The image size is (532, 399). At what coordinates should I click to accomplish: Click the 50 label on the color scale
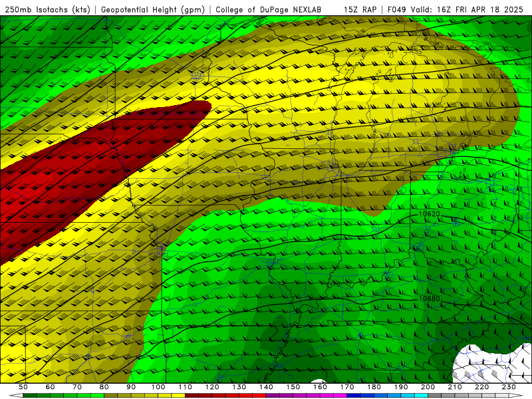pyautogui.click(x=23, y=387)
